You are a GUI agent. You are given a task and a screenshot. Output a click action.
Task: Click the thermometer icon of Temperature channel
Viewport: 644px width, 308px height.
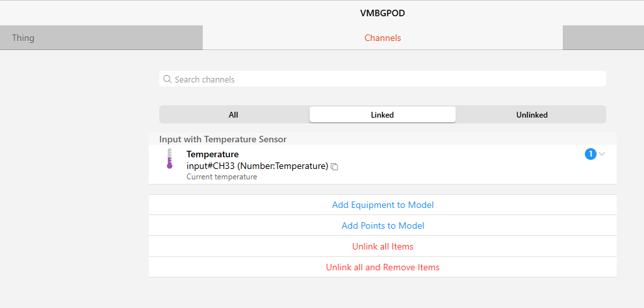(x=170, y=159)
